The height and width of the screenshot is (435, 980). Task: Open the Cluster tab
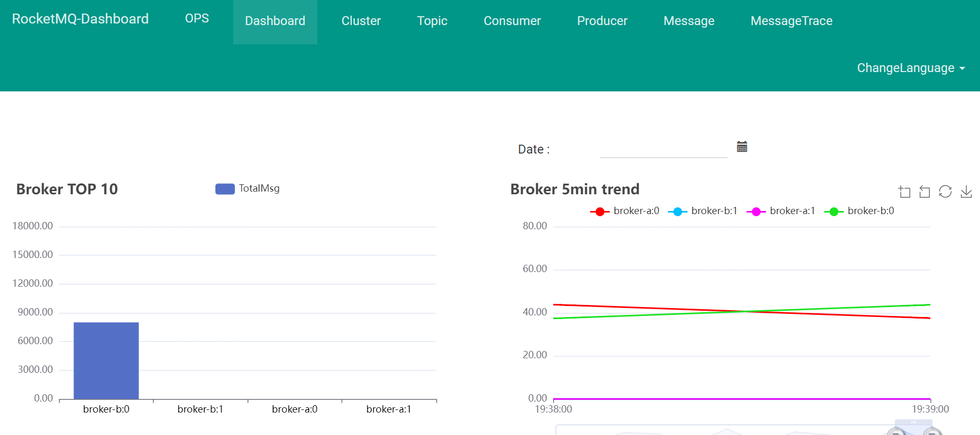pos(361,21)
